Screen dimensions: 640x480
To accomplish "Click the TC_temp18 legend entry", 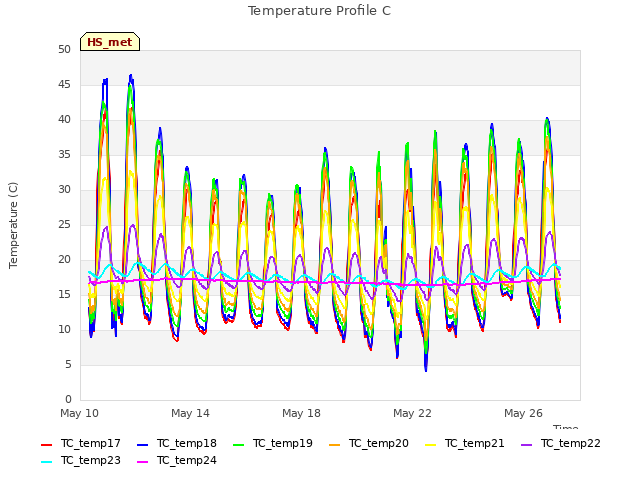I will coord(177,443).
